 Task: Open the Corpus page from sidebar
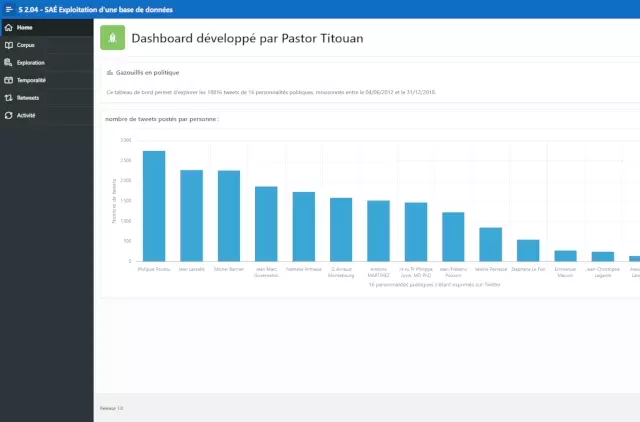click(x=26, y=45)
